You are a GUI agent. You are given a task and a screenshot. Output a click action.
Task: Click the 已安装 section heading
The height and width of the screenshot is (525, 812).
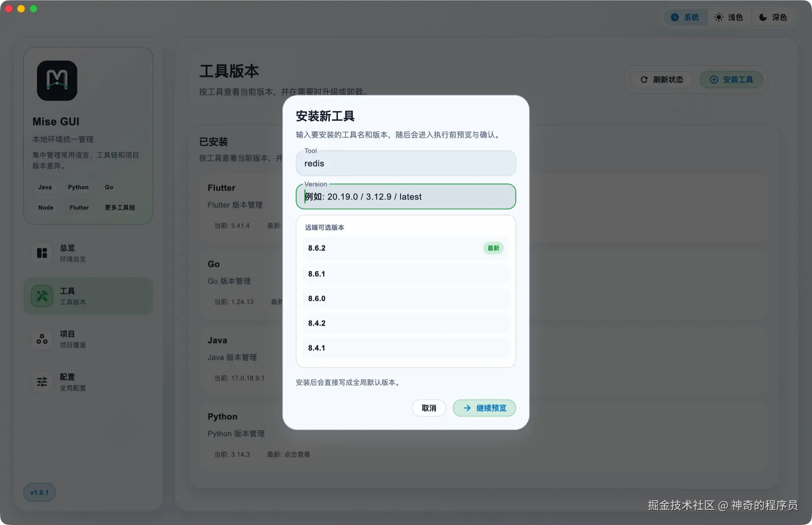pos(214,142)
